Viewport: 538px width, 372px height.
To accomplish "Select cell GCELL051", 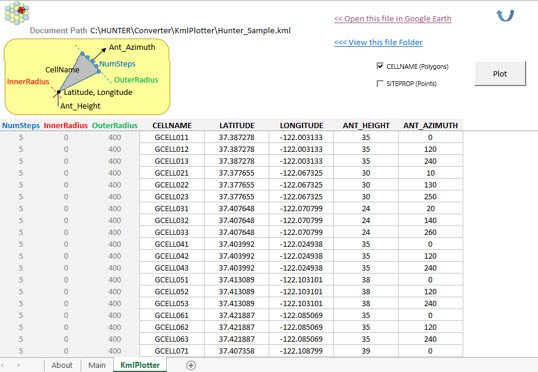I will click(x=172, y=280).
